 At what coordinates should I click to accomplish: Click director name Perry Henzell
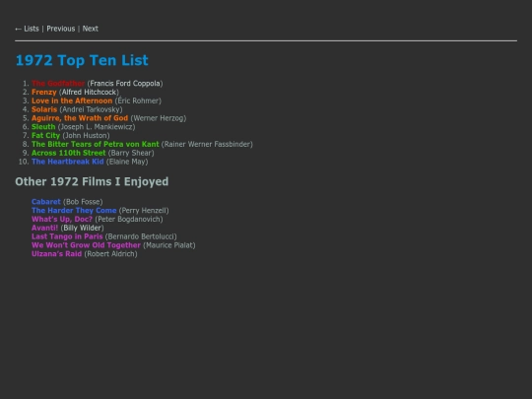point(144,211)
